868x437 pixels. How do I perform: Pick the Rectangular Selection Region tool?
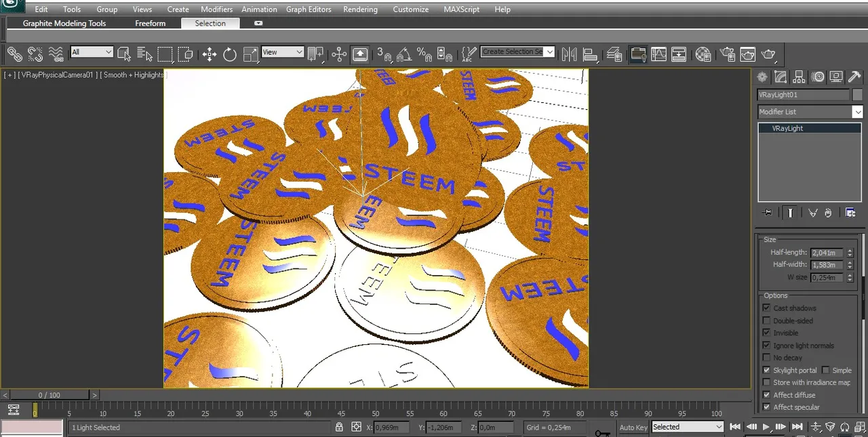165,54
